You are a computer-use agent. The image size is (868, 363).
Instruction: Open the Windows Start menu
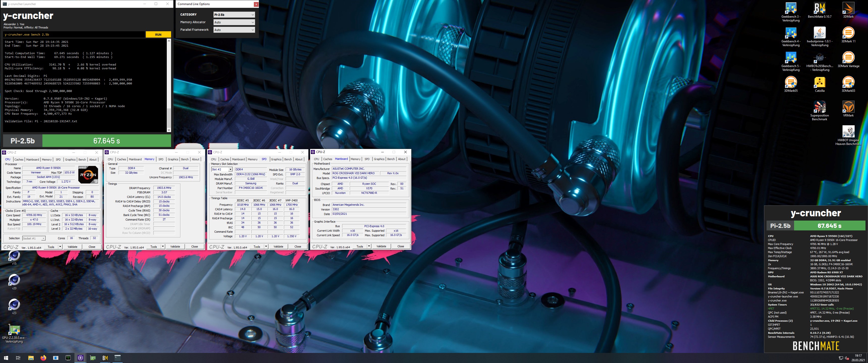tap(6, 358)
